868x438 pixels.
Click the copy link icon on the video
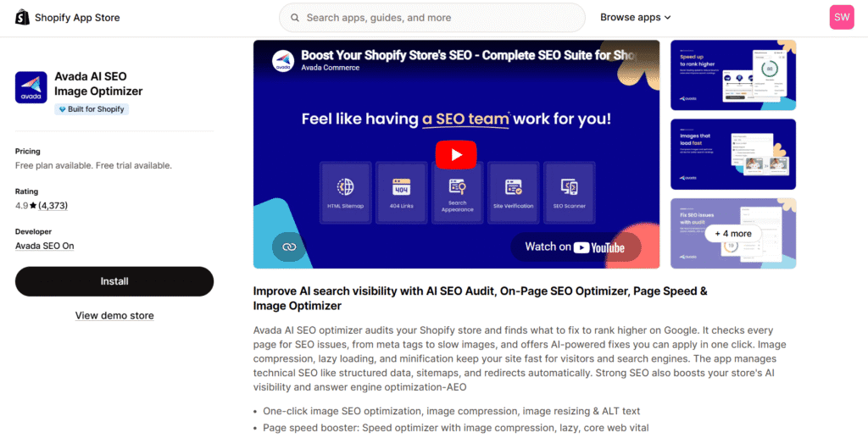click(289, 247)
